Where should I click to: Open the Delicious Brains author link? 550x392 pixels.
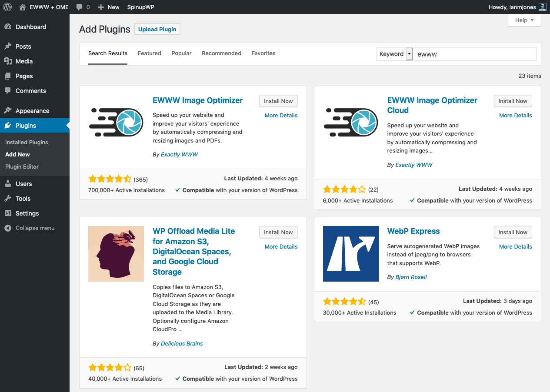click(182, 343)
